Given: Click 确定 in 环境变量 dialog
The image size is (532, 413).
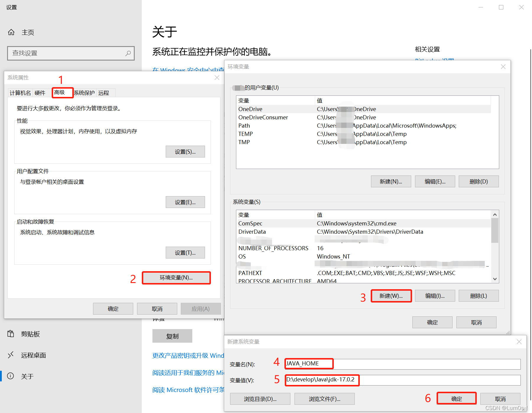Looking at the screenshot, I should pyautogui.click(x=432, y=322).
